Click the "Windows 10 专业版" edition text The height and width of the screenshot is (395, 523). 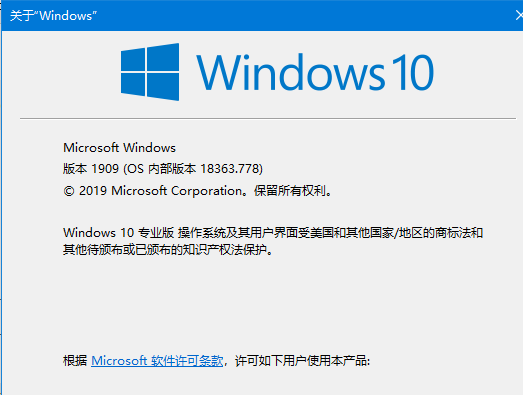point(119,232)
